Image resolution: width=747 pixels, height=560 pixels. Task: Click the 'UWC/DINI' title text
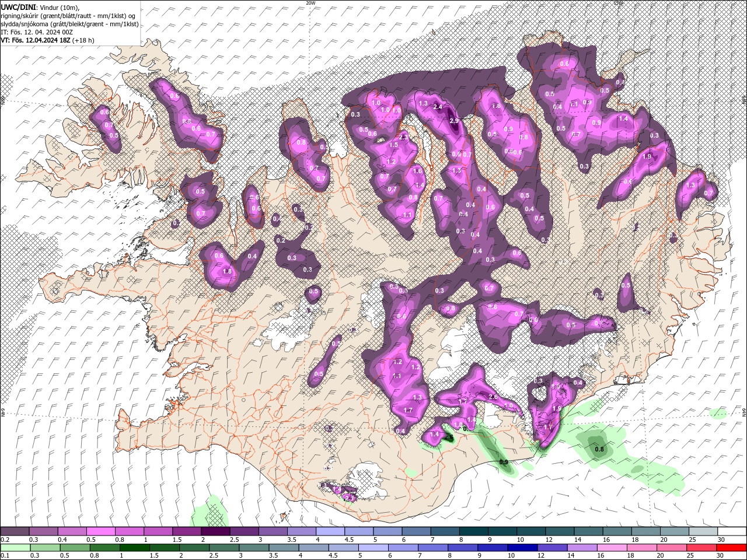(x=18, y=6)
